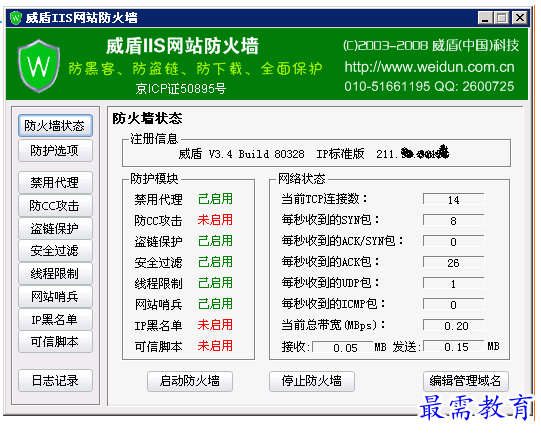Open the 防护选项 page
Screen dimensions: 541x439
coord(55,150)
